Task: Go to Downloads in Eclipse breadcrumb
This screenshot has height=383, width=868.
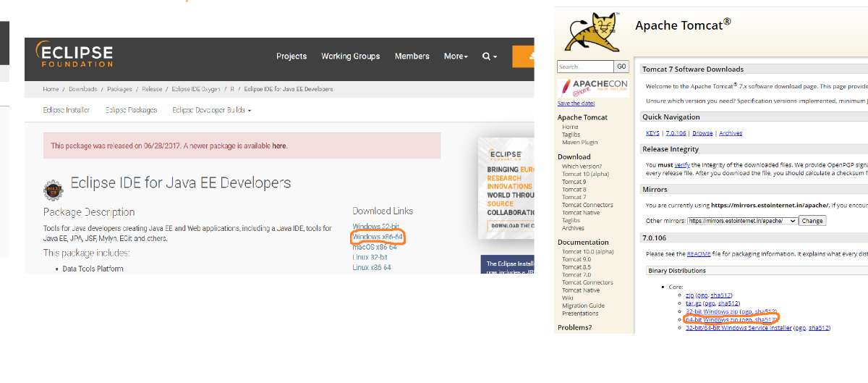Action: tap(82, 89)
